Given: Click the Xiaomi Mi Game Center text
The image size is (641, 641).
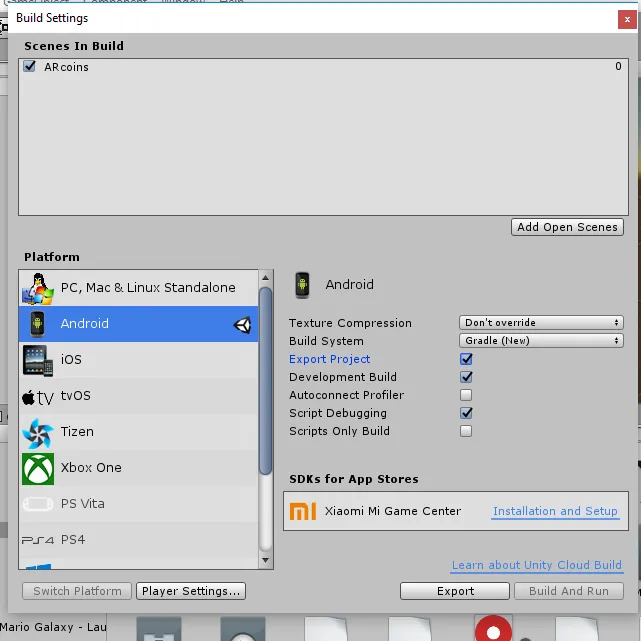Looking at the screenshot, I should [x=393, y=511].
